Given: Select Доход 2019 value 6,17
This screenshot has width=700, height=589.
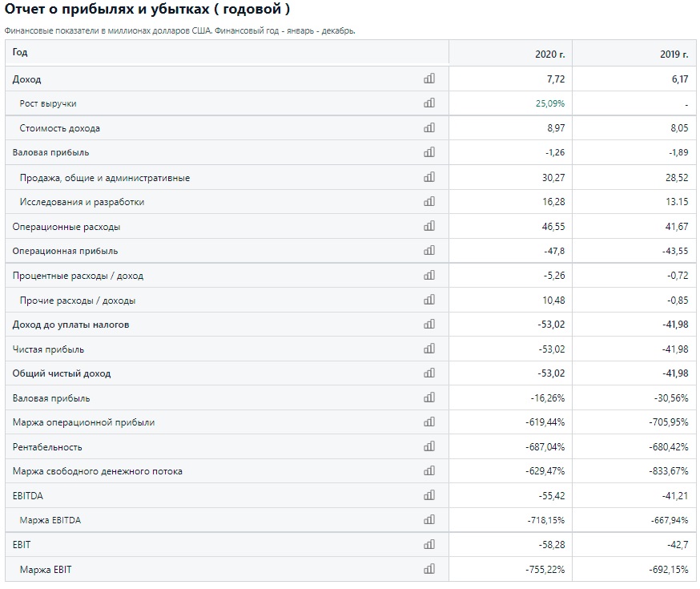Looking at the screenshot, I should (680, 79).
